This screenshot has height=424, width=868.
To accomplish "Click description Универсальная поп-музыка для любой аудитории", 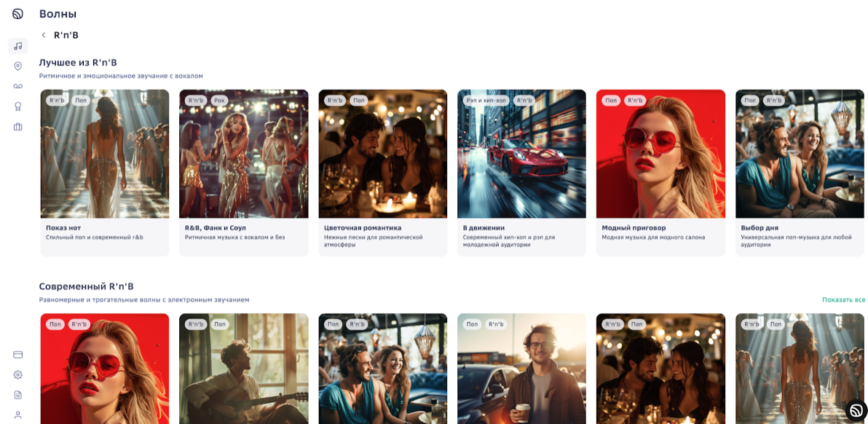I will pyautogui.click(x=796, y=241).
